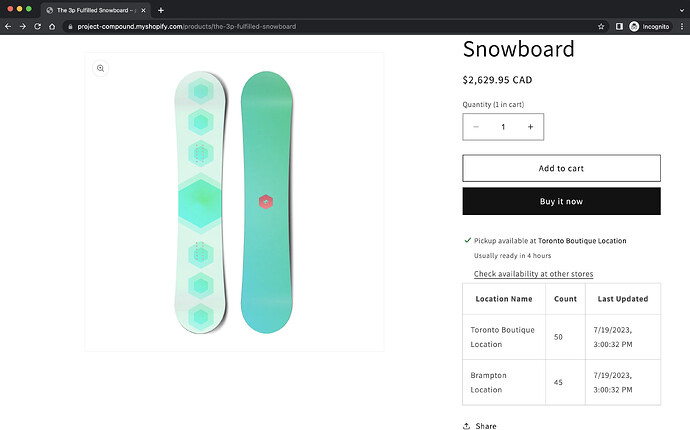Image resolution: width=690 pixels, height=430 pixels.
Task: Increase quantity with plus button
Action: [x=530, y=127]
